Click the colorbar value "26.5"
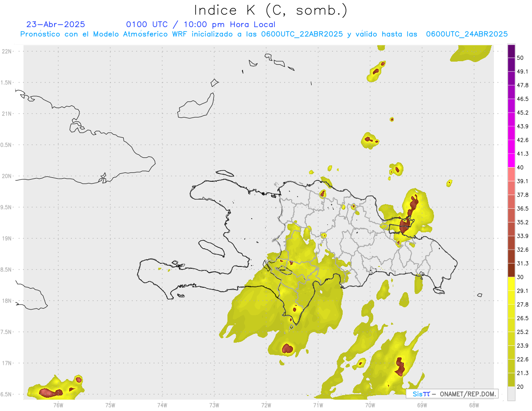The width and height of the screenshot is (532, 411). click(x=522, y=318)
